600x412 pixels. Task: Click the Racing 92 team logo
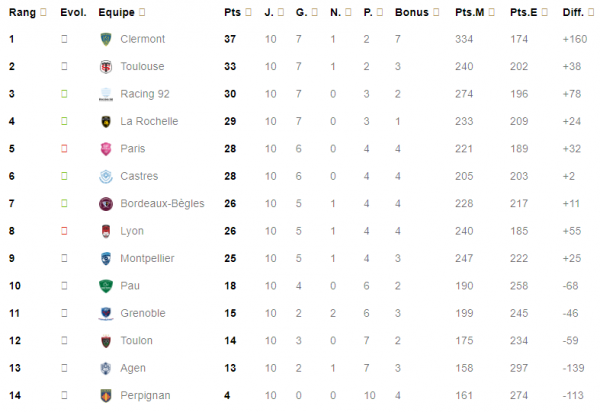(106, 94)
